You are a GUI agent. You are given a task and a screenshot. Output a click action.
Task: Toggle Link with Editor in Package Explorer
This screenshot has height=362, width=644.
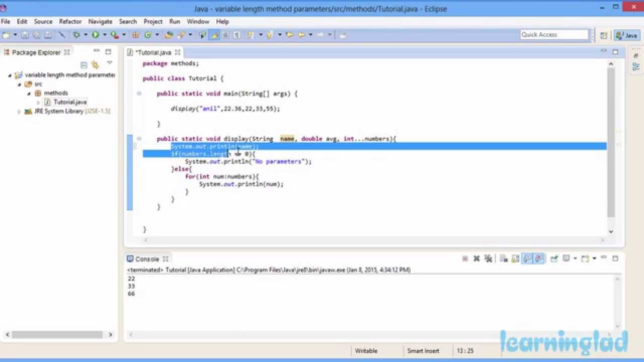pos(95,65)
